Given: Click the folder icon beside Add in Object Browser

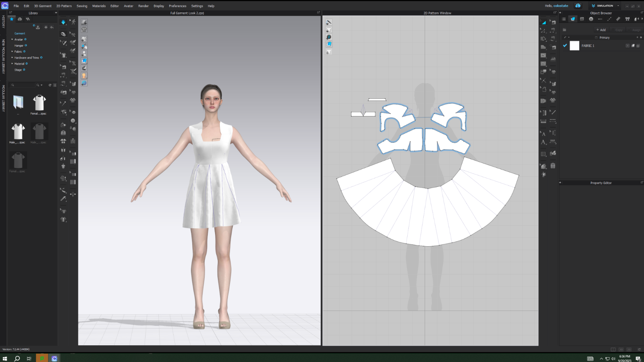Looking at the screenshot, I should [564, 30].
